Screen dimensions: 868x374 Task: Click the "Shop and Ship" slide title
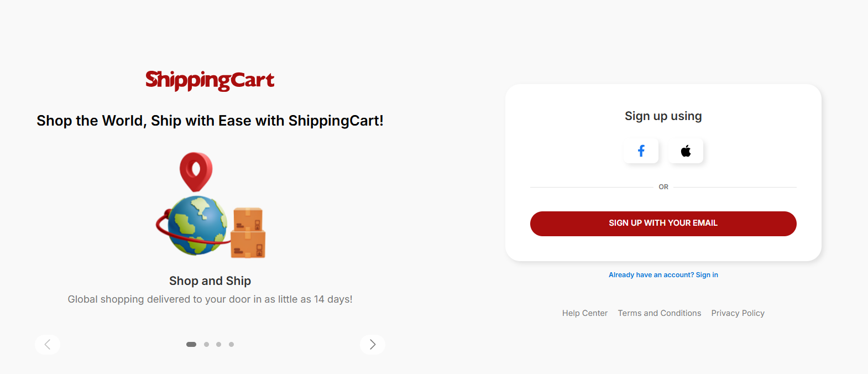tap(210, 281)
